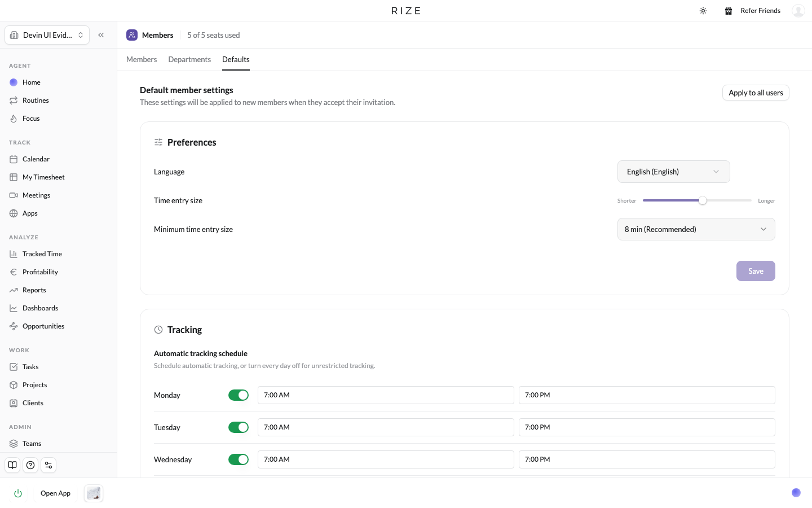Open the Language dropdown
The height and width of the screenshot is (508, 812).
tap(674, 172)
